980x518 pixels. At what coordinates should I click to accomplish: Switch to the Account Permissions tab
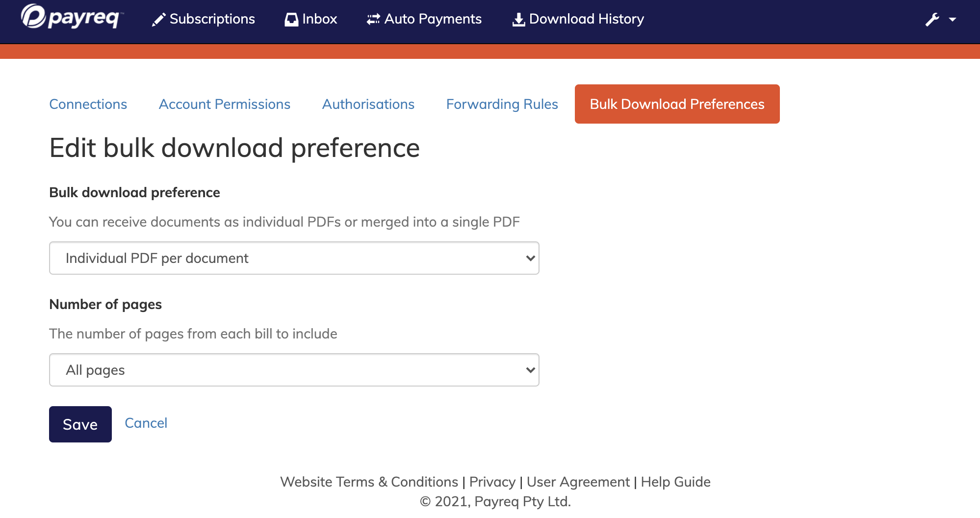(224, 104)
